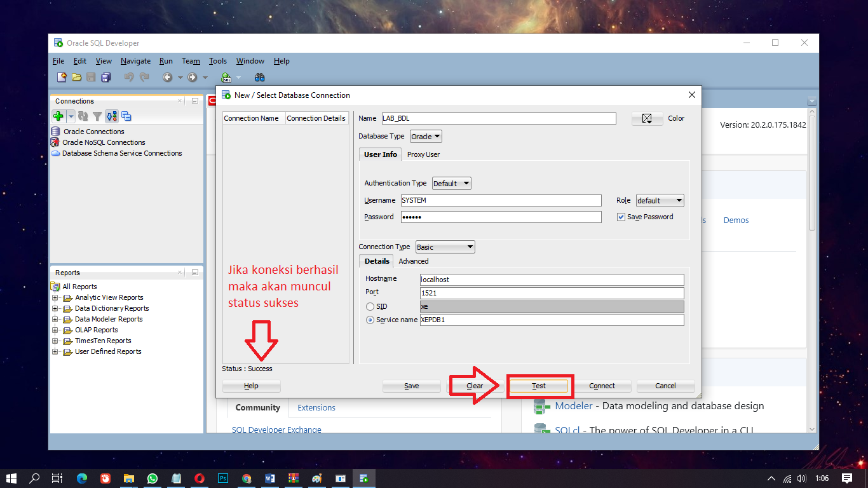Open the Back history dropdown arrow
This screenshot has width=868, height=488.
pyautogui.click(x=180, y=78)
